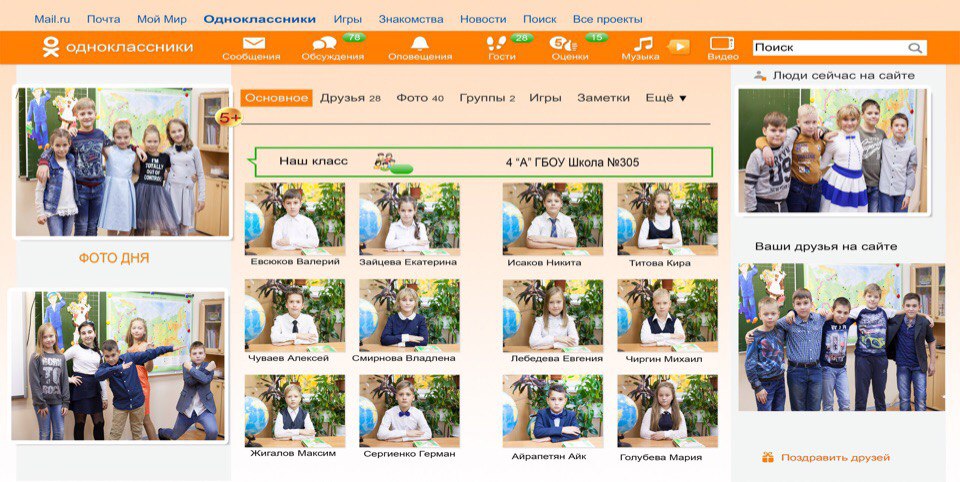Viewport: 960px width, 482px height.
Task: Open the Оценки icon
Action: [x=563, y=44]
